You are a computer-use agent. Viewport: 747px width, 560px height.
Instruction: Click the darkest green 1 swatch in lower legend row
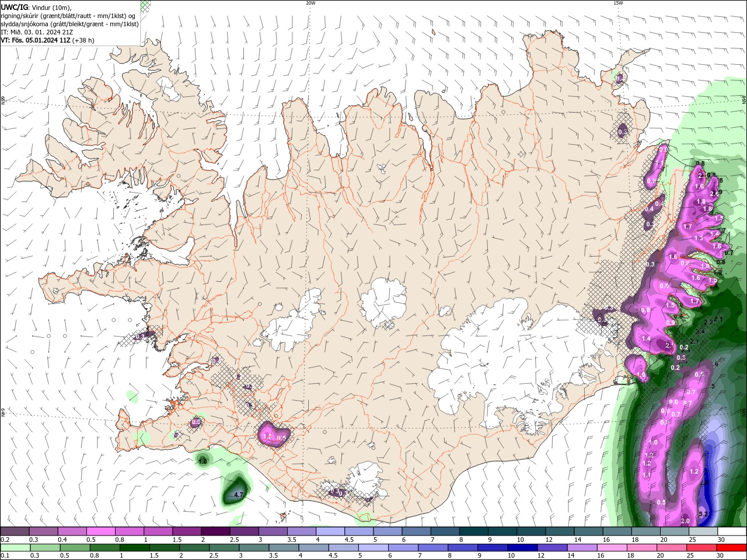coord(134,548)
